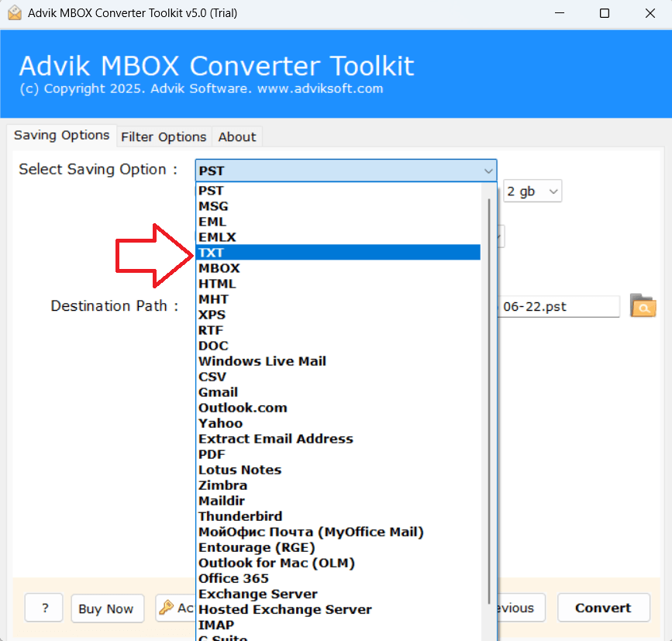Close the Advik MBOX Converter window
The image size is (672, 641).
pyautogui.click(x=650, y=13)
